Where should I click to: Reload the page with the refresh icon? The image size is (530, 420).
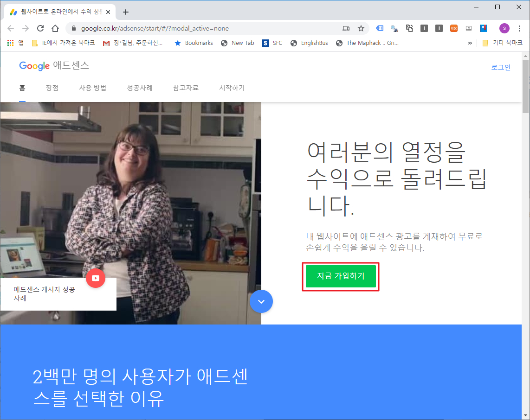40,28
